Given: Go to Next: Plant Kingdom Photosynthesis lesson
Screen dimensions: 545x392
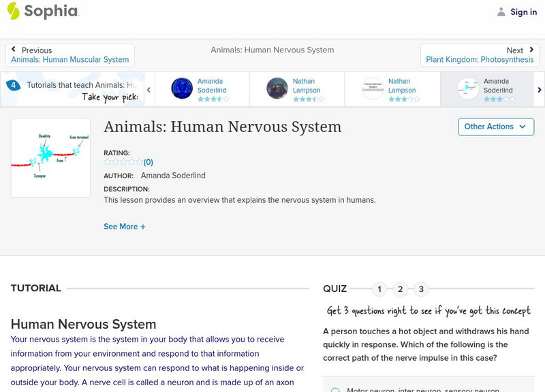Looking at the screenshot, I should coord(480,55).
